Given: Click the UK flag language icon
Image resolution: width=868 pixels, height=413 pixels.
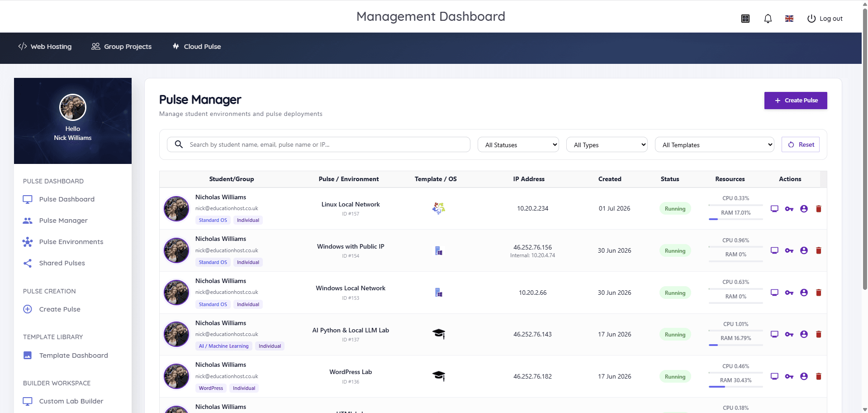Looking at the screenshot, I should [789, 19].
